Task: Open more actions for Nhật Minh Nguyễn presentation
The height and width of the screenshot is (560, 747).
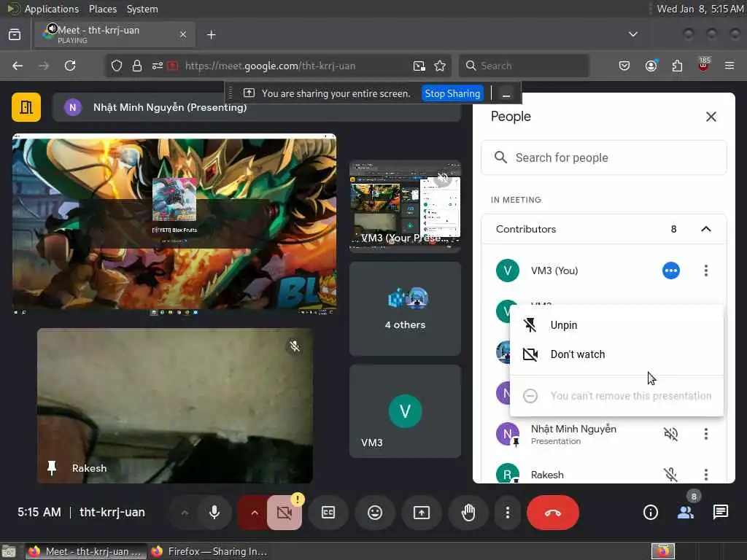Action: pyautogui.click(x=706, y=434)
